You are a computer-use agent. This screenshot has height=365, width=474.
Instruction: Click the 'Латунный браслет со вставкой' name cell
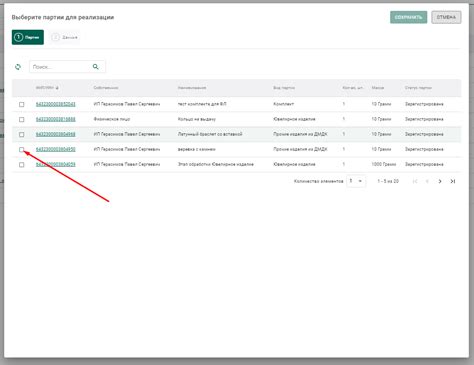tap(210, 134)
